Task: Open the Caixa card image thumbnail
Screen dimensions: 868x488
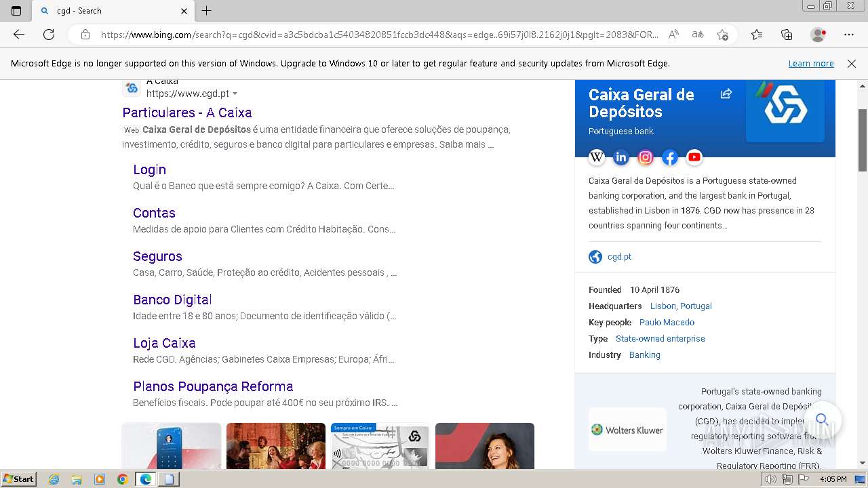Action: [x=380, y=446]
